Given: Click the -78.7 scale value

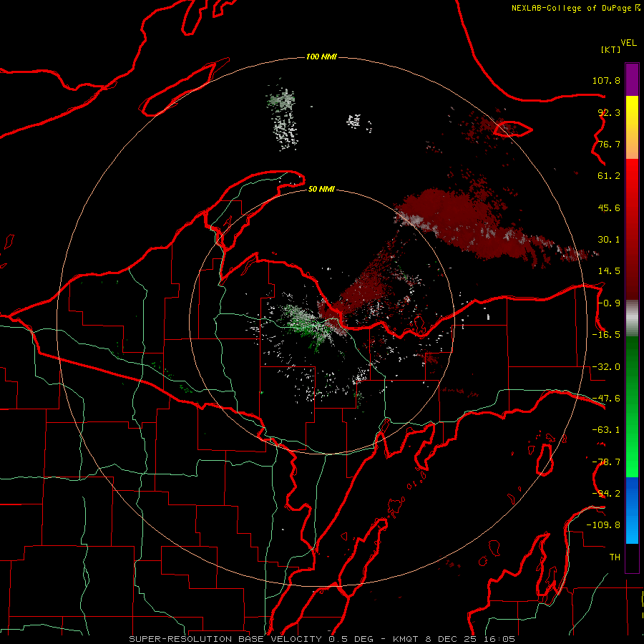Looking at the screenshot, I should click(x=606, y=462).
